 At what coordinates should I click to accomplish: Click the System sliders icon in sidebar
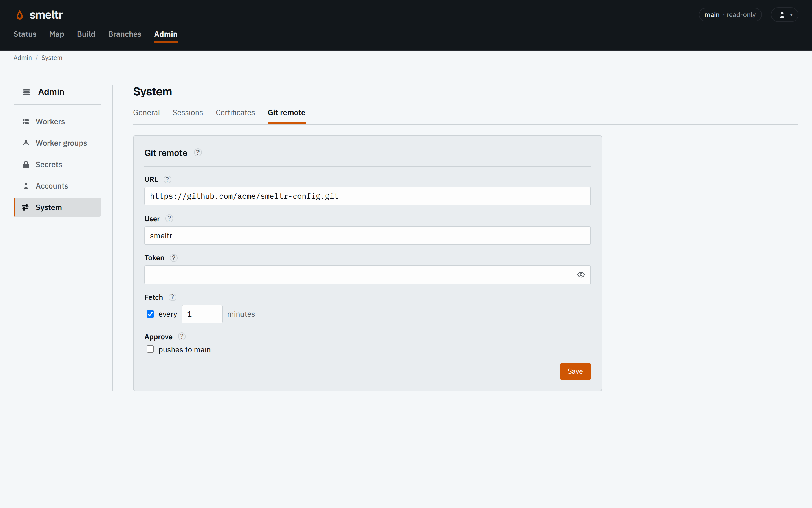pyautogui.click(x=25, y=207)
